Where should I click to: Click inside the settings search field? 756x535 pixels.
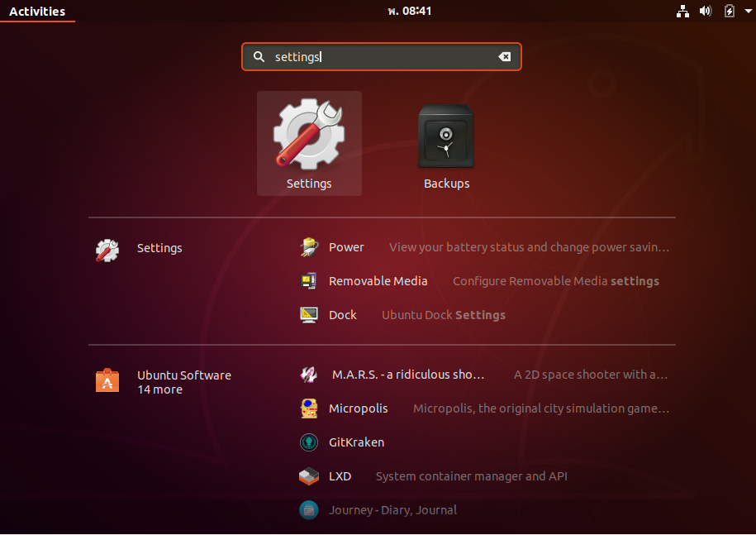point(380,56)
